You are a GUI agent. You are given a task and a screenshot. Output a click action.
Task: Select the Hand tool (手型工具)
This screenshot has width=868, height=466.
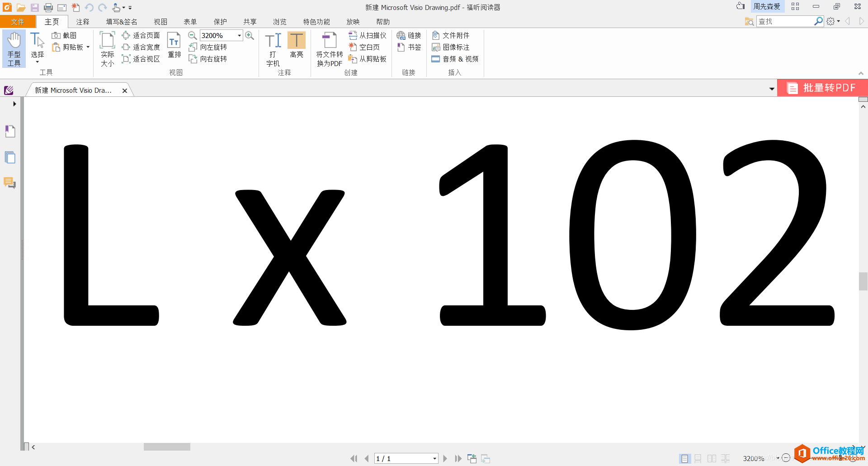(x=14, y=49)
